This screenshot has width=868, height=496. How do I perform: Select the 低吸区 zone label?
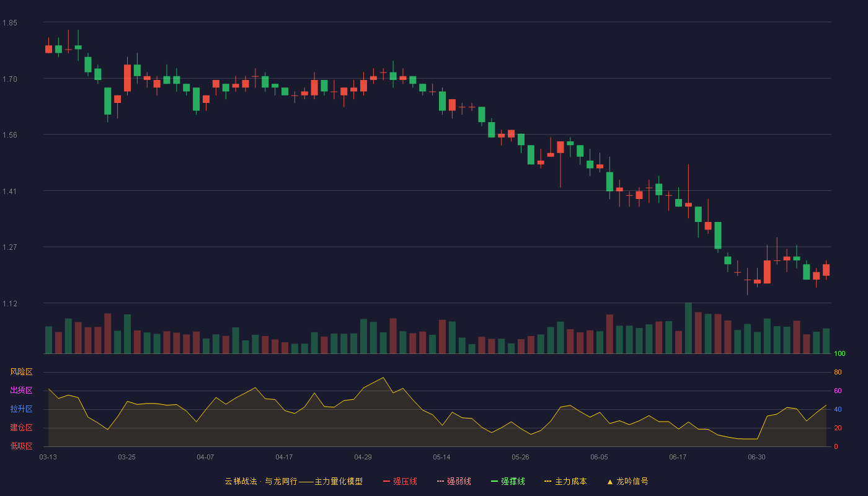coord(21,446)
